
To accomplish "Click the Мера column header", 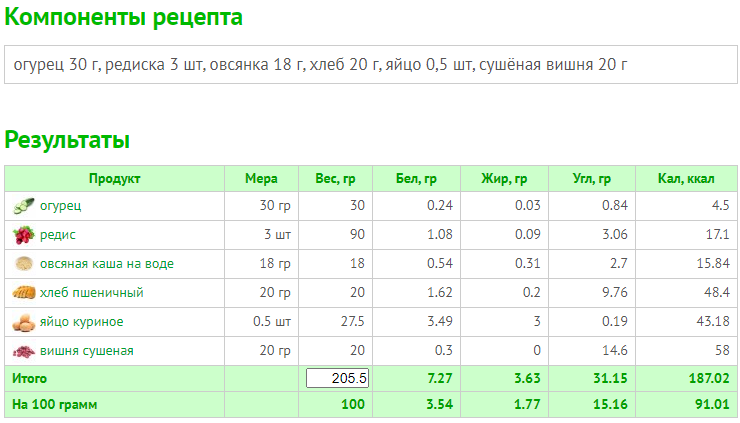I will click(261, 179).
